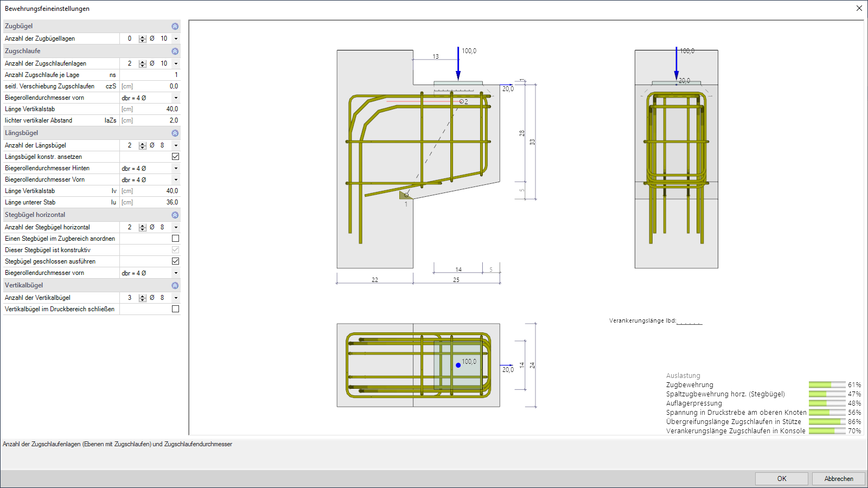The image size is (868, 488).
Task: Collapse the Vertikalbügel section
Action: (175, 285)
